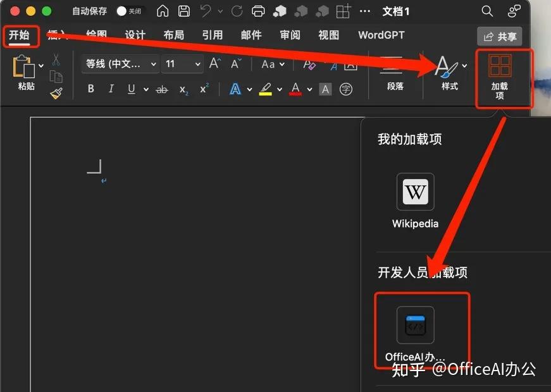Image resolution: width=551 pixels, height=392 pixels.
Task: Click the Paste icon
Action: (24, 70)
